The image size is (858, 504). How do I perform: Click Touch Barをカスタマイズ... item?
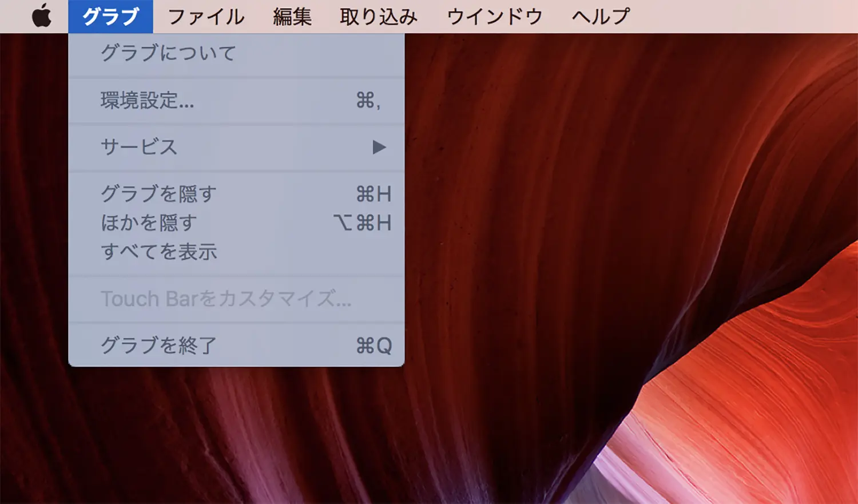pos(226,299)
